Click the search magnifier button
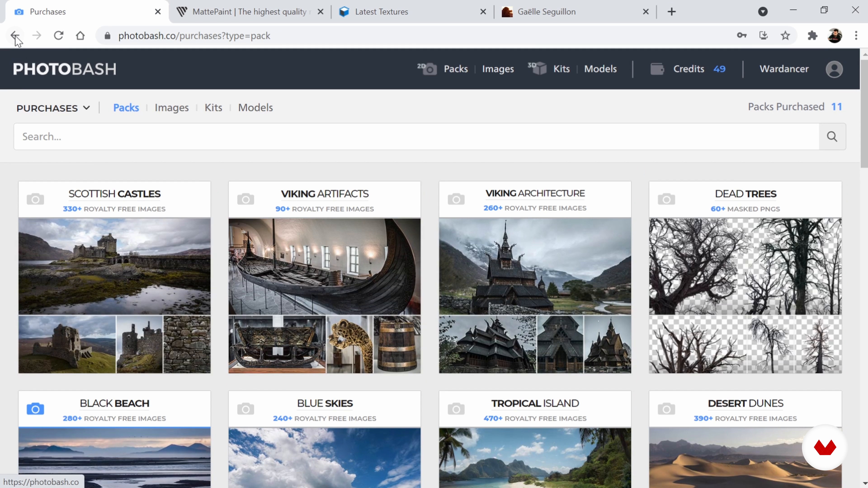 coord(832,136)
